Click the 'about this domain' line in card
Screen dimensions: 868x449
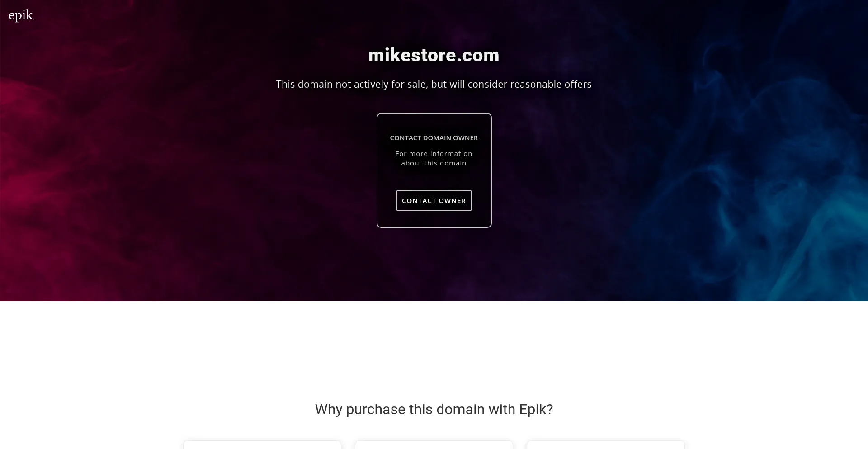click(434, 163)
